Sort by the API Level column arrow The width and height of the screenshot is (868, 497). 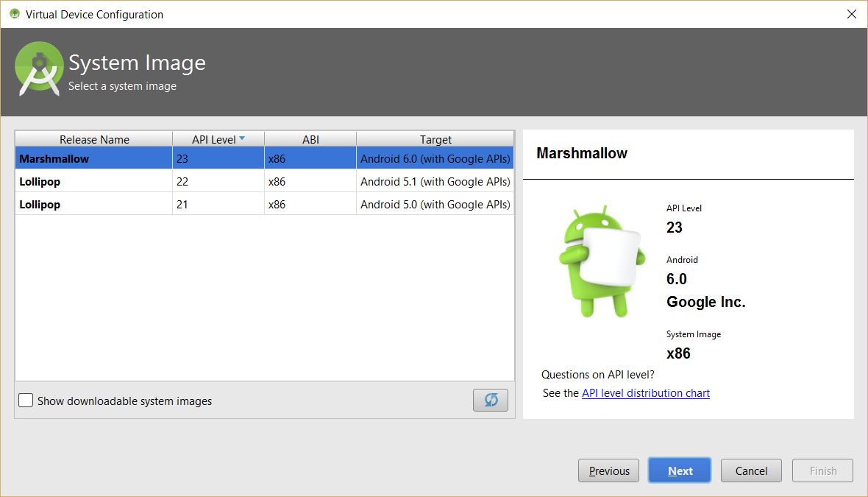[x=242, y=138]
